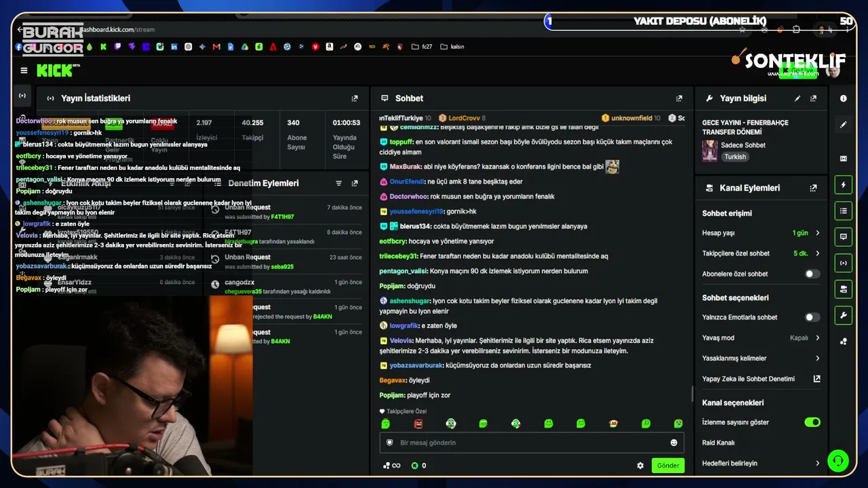The image size is (868, 488).
Task: Click the shield icon in message box
Action: coord(390,443)
